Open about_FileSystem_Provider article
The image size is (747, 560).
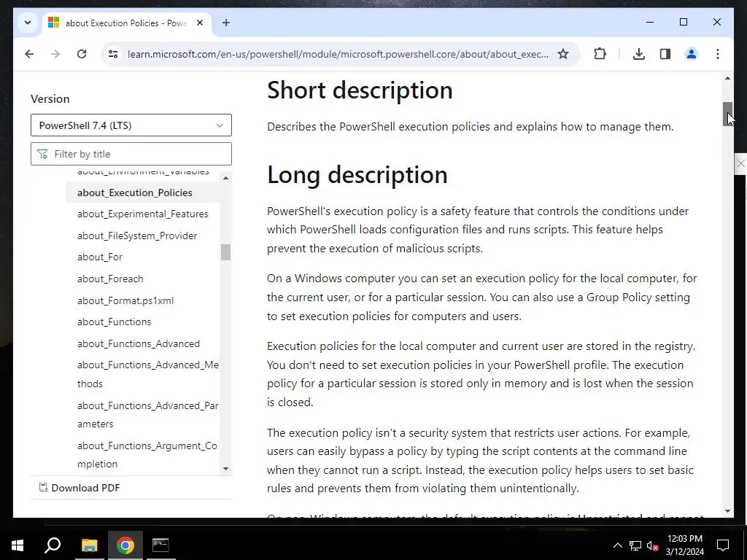point(137,236)
